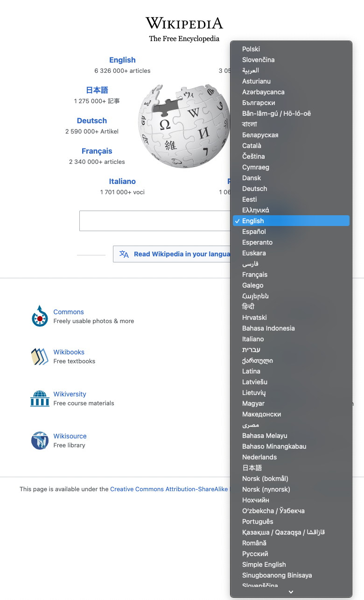Image resolution: width=364 pixels, height=600 pixels.
Task: Open the Commons project link
Action: click(69, 312)
